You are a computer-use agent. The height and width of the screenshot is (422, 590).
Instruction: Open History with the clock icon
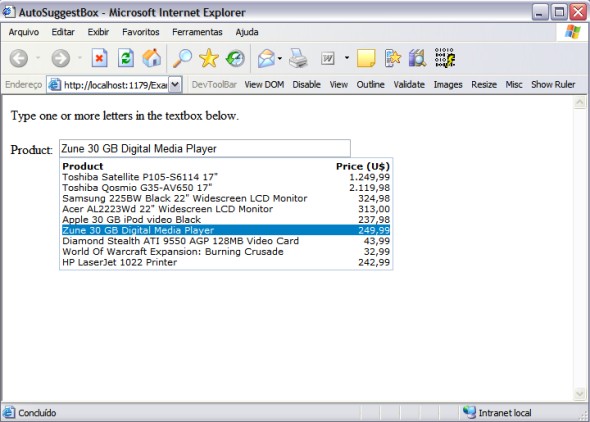click(x=235, y=58)
